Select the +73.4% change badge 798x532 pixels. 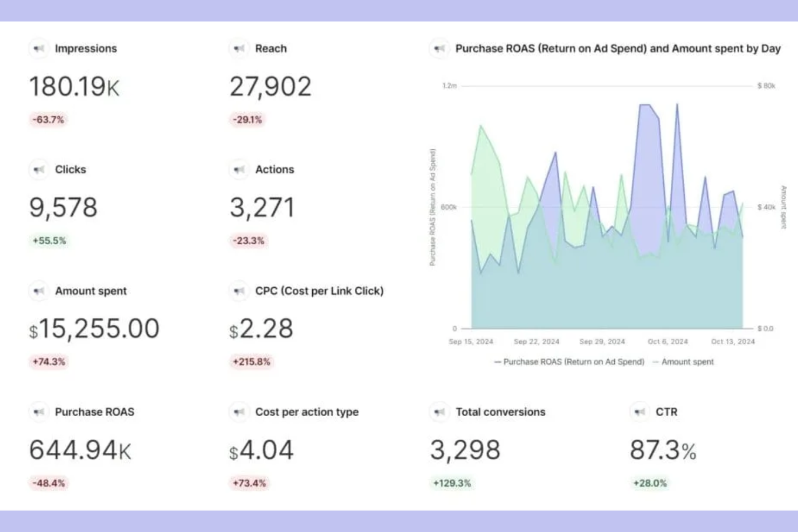pyautogui.click(x=249, y=483)
